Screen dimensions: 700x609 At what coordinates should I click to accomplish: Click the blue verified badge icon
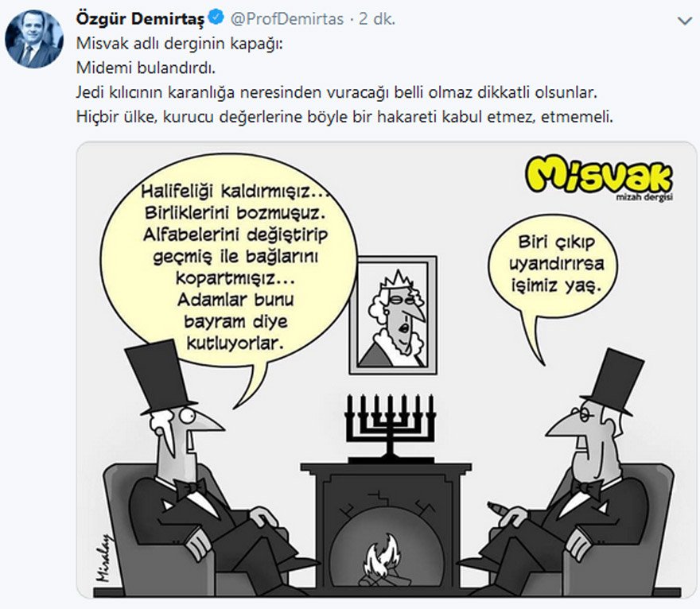pyautogui.click(x=217, y=18)
